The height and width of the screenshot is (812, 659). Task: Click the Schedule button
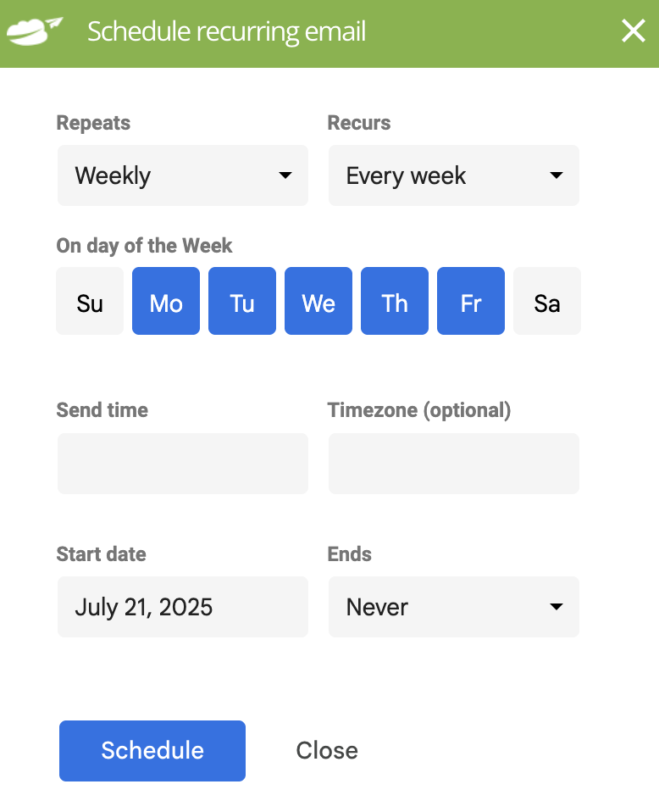click(x=152, y=751)
